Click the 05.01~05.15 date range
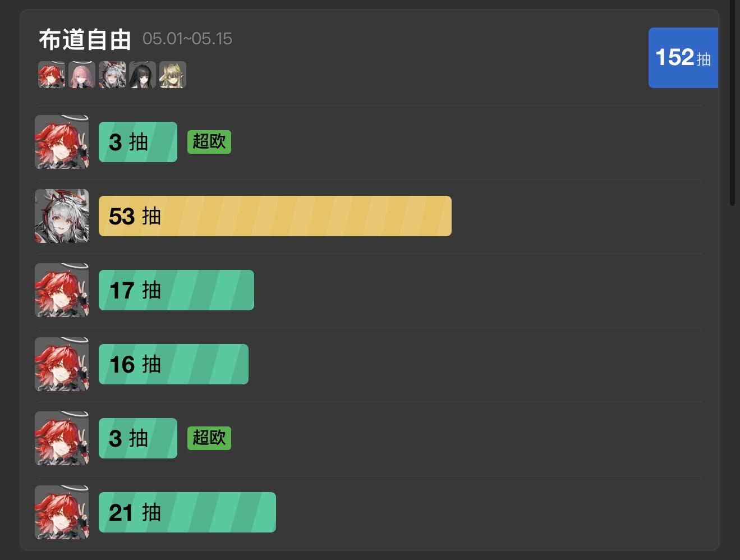Screen dimensions: 740x560 (x=187, y=39)
